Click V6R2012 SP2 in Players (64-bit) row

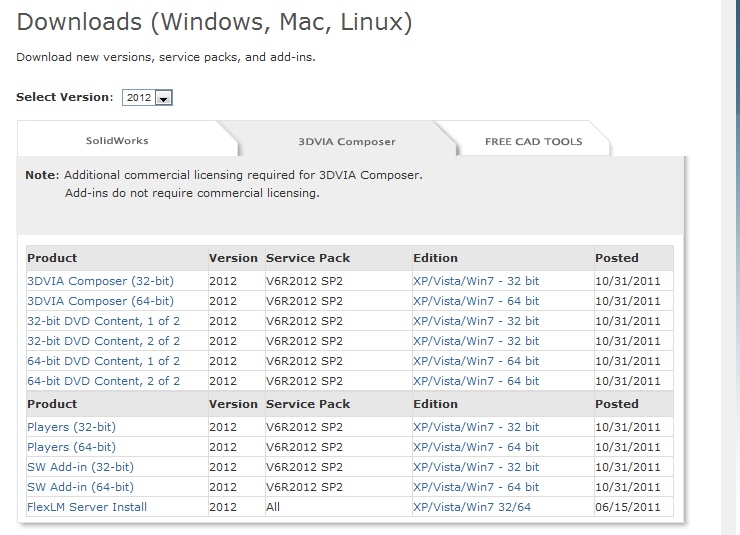click(304, 447)
